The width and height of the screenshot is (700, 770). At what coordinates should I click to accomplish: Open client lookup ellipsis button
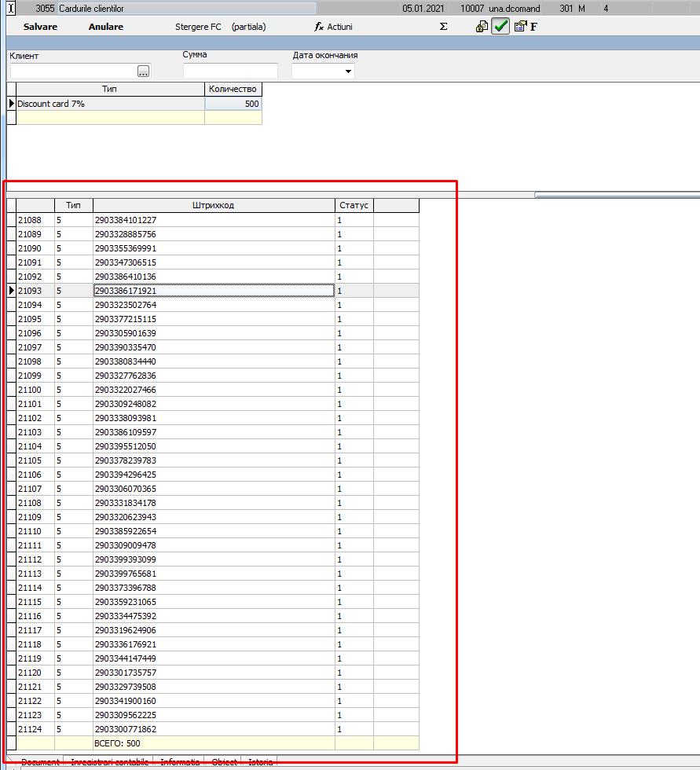[x=143, y=71]
